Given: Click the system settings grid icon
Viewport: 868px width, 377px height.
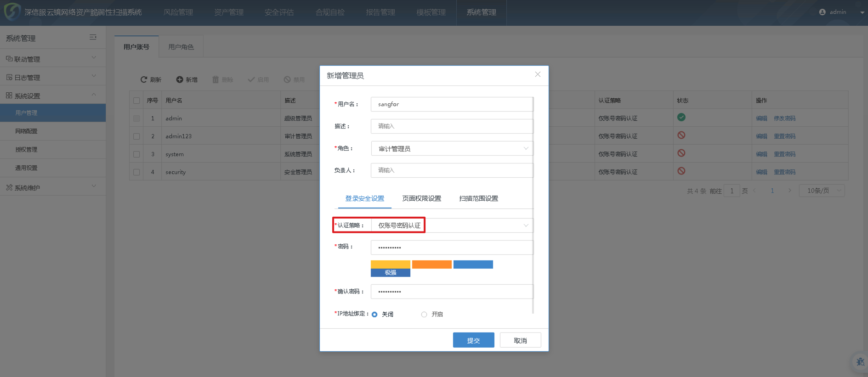Looking at the screenshot, I should (9, 96).
